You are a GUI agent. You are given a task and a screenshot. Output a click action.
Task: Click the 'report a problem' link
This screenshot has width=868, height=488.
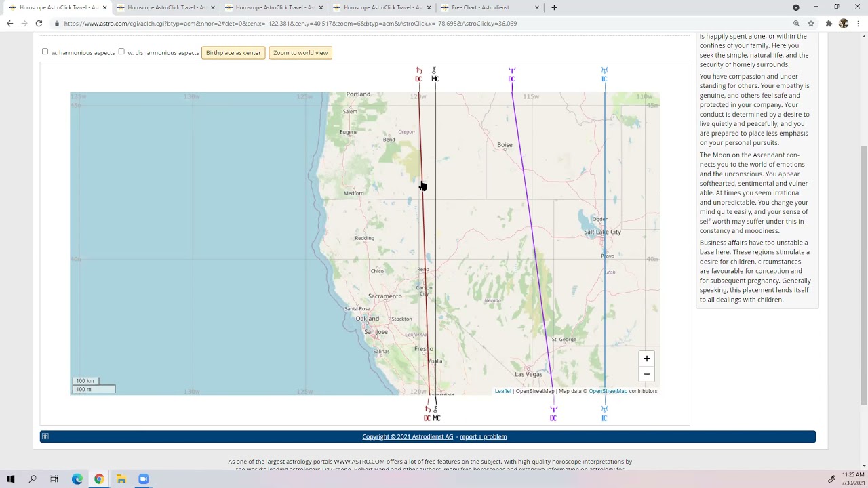point(483,436)
